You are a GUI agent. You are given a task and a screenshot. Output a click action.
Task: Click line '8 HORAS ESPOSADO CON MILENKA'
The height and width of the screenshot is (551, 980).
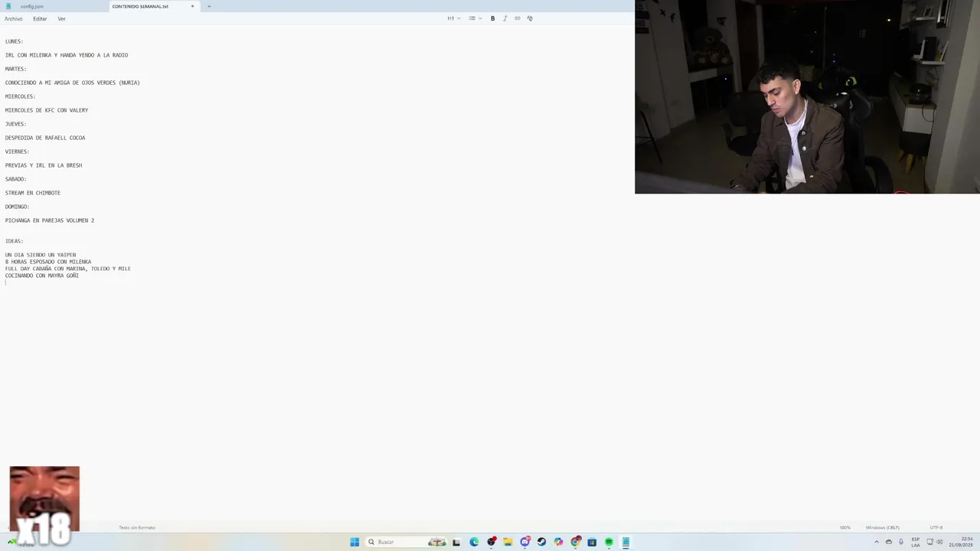[x=48, y=262]
